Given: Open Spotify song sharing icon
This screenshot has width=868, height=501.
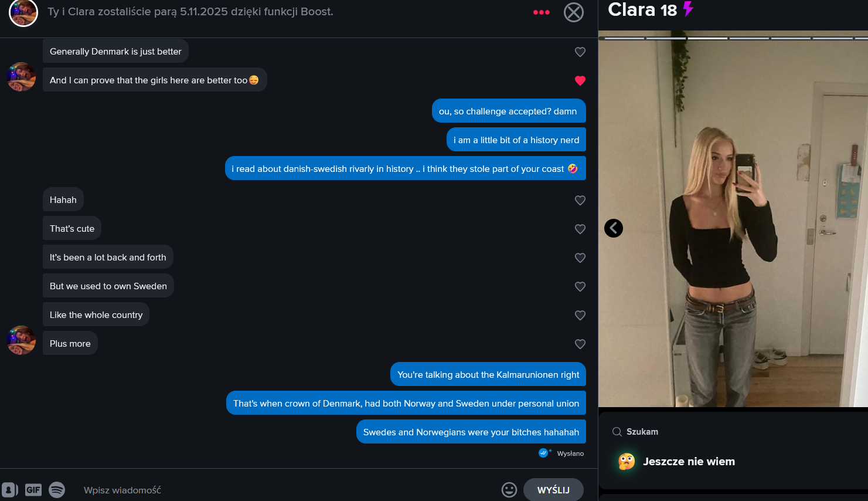Looking at the screenshot, I should coord(57,489).
